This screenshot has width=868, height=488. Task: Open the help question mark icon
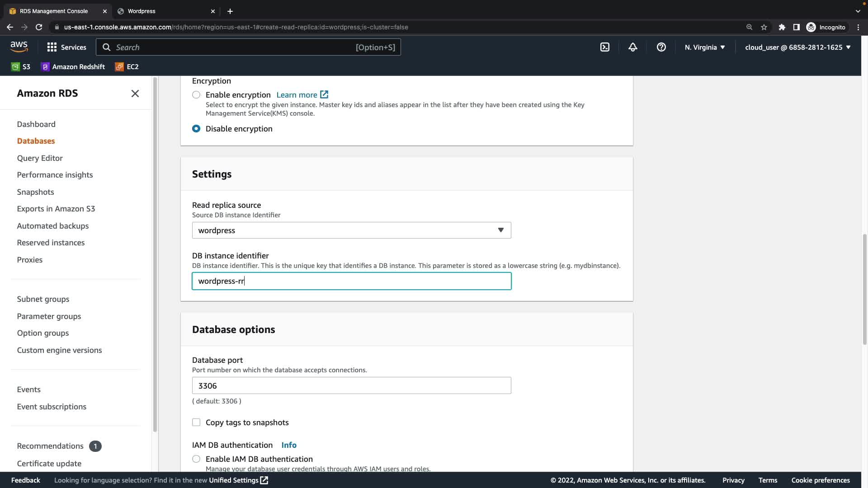point(661,47)
